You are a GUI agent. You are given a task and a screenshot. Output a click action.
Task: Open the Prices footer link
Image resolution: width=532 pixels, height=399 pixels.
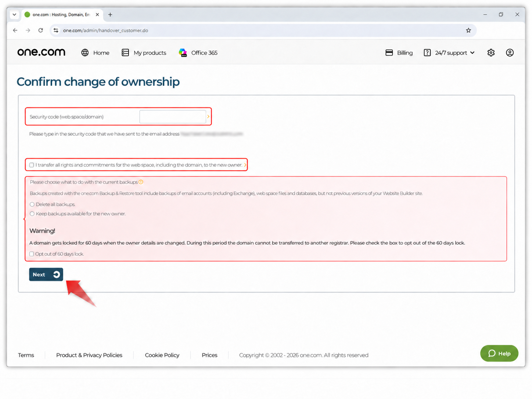click(x=209, y=355)
